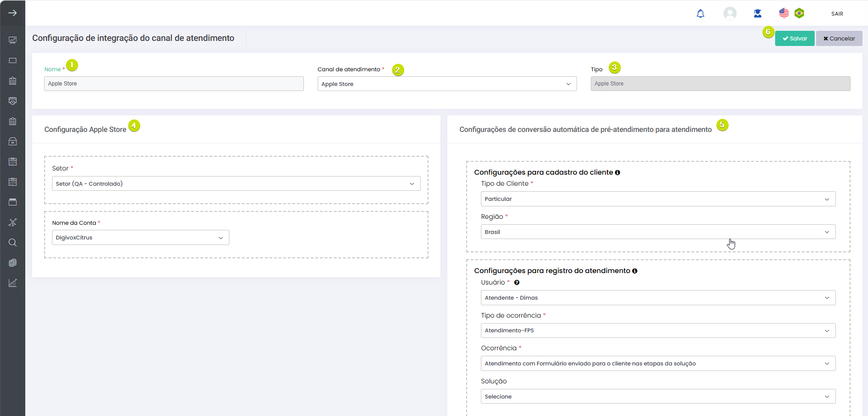Open the Nome da Conta dropdown

click(140, 238)
